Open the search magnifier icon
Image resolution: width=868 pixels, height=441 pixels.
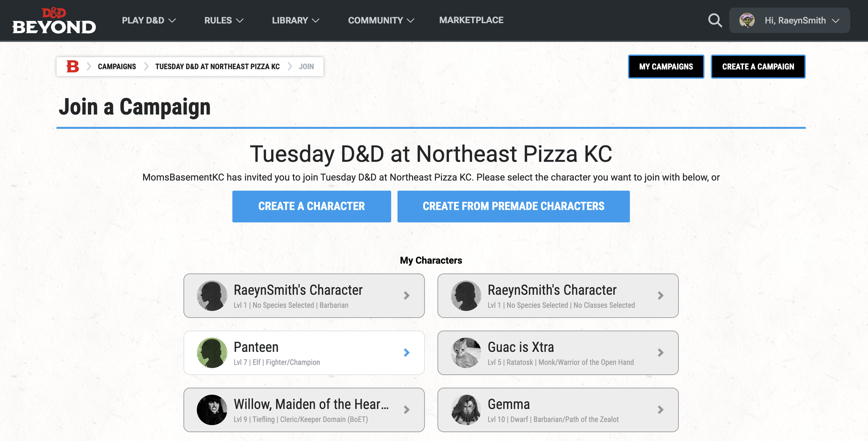click(715, 20)
